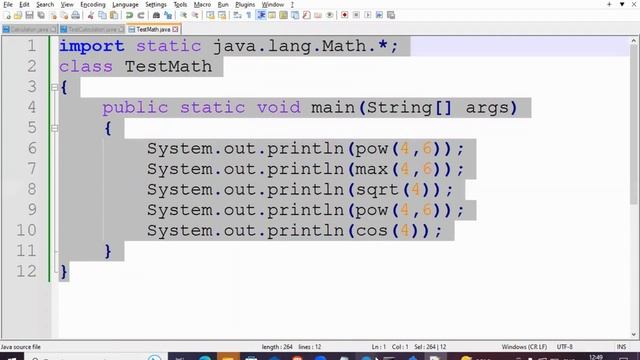
Task: Cut selection using the scissors icon
Action: pos(91,15)
